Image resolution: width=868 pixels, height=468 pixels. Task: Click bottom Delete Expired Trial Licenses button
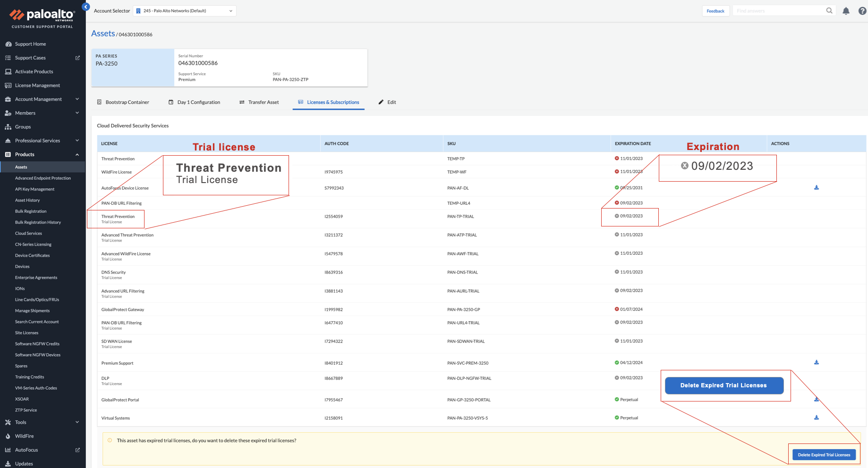click(824, 455)
